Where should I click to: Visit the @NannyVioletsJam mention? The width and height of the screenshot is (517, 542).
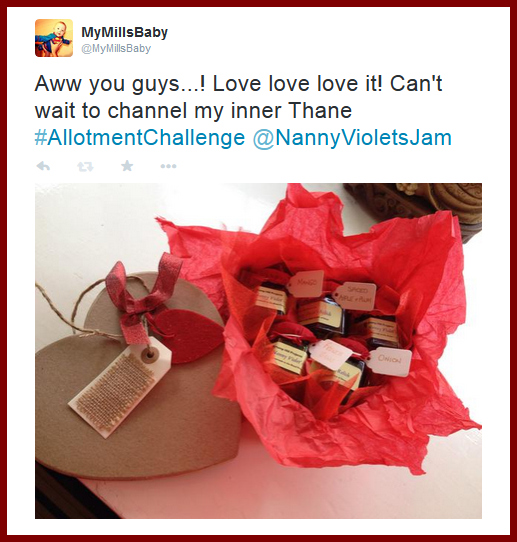coord(352,138)
